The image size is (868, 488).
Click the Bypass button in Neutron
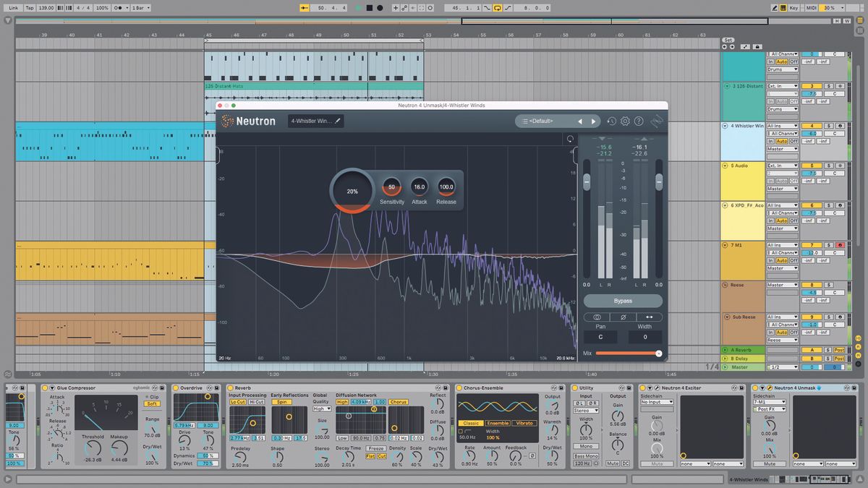coord(623,301)
